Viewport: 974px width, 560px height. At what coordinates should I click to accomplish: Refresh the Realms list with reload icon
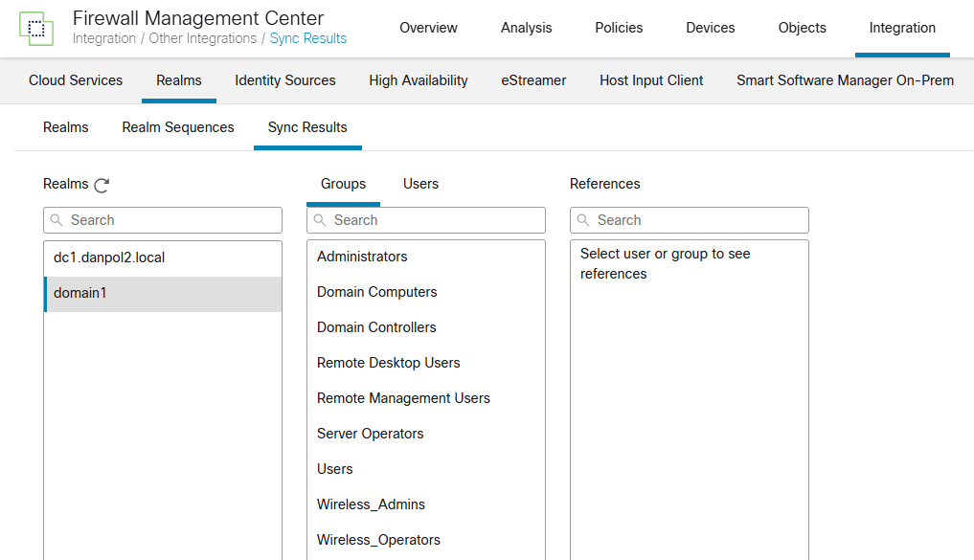click(x=102, y=185)
